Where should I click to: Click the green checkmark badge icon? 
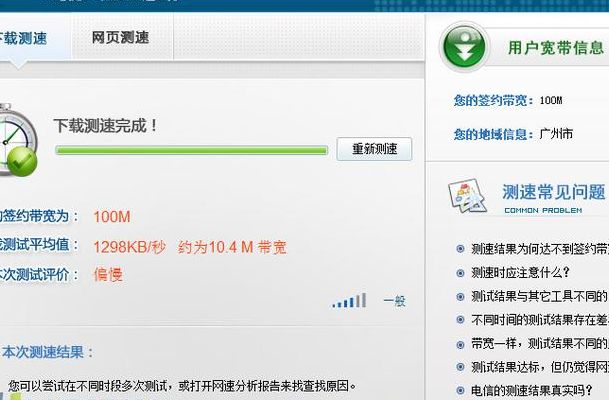pos(22,161)
